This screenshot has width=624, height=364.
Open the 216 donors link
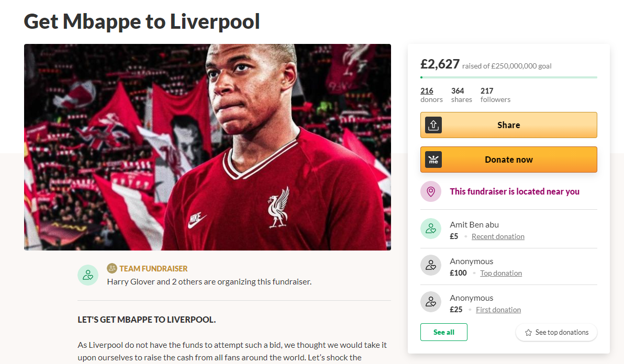(427, 91)
